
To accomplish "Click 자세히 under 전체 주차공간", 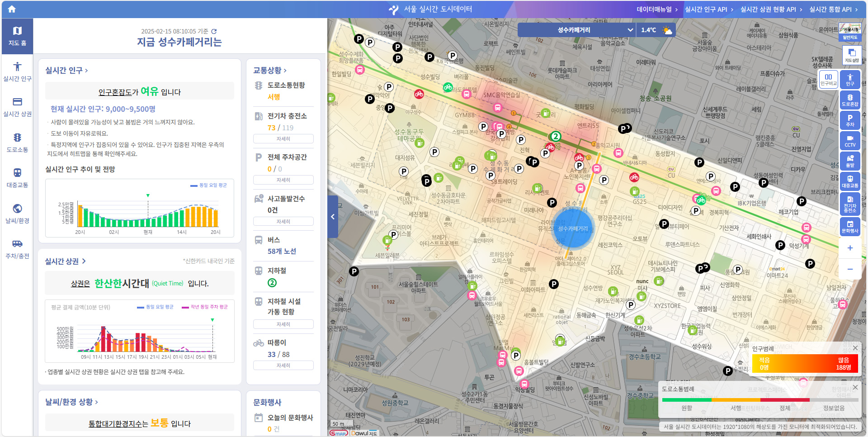I will 283,180.
